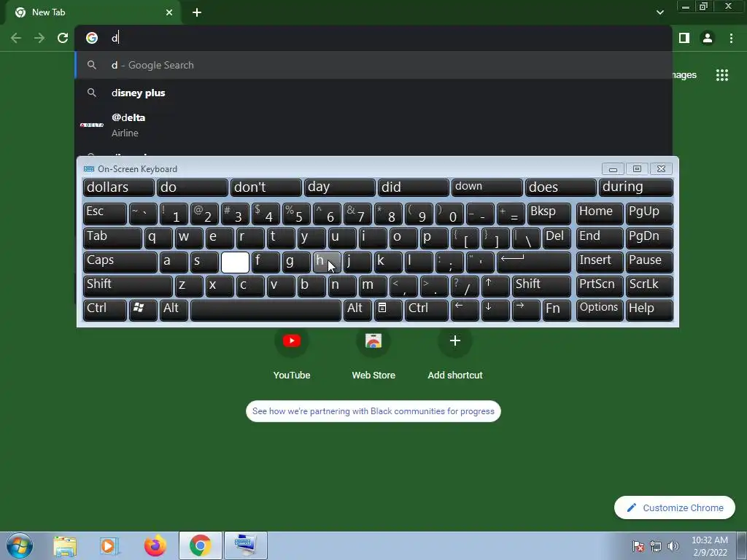
Task: Click the Home key
Action: click(600, 214)
